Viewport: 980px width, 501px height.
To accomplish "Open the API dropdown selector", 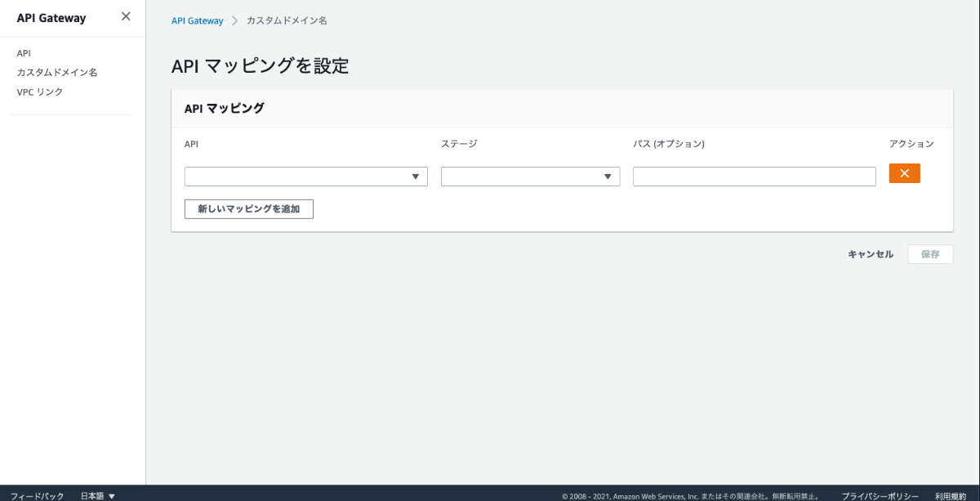I will tap(306, 177).
